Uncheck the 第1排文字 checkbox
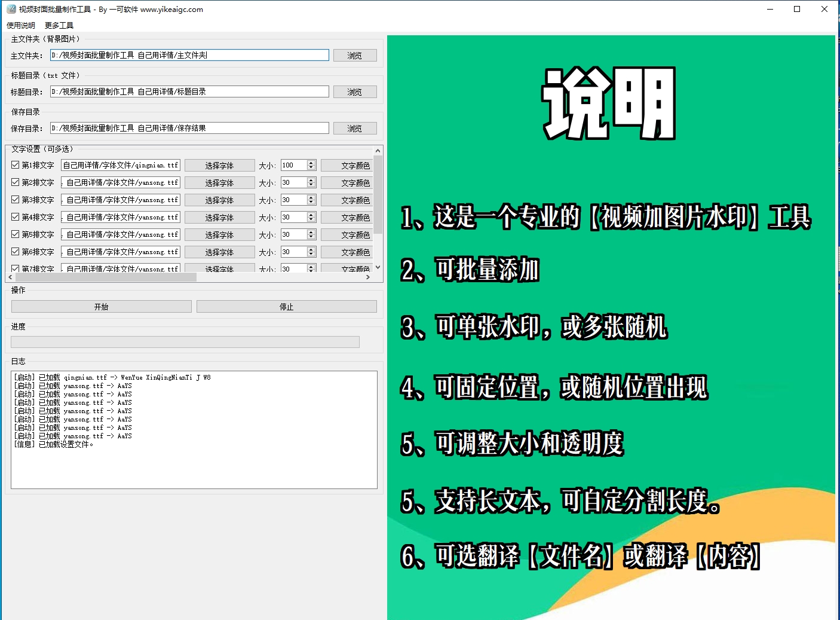This screenshot has height=620, width=840. (x=14, y=165)
